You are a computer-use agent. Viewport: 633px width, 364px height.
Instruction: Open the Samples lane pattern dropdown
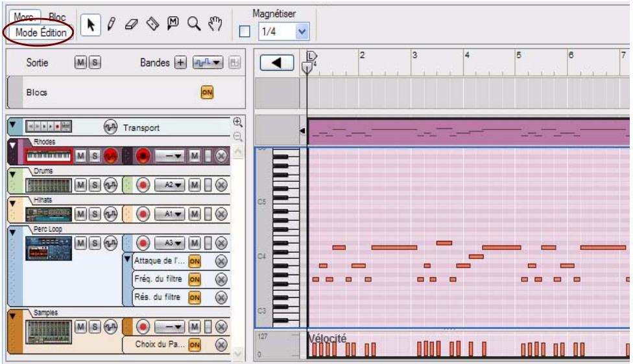(x=170, y=326)
